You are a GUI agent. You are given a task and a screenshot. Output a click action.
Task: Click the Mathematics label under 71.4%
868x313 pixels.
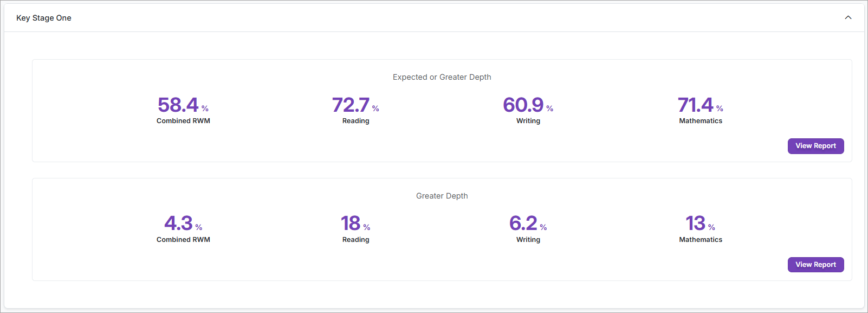(701, 121)
